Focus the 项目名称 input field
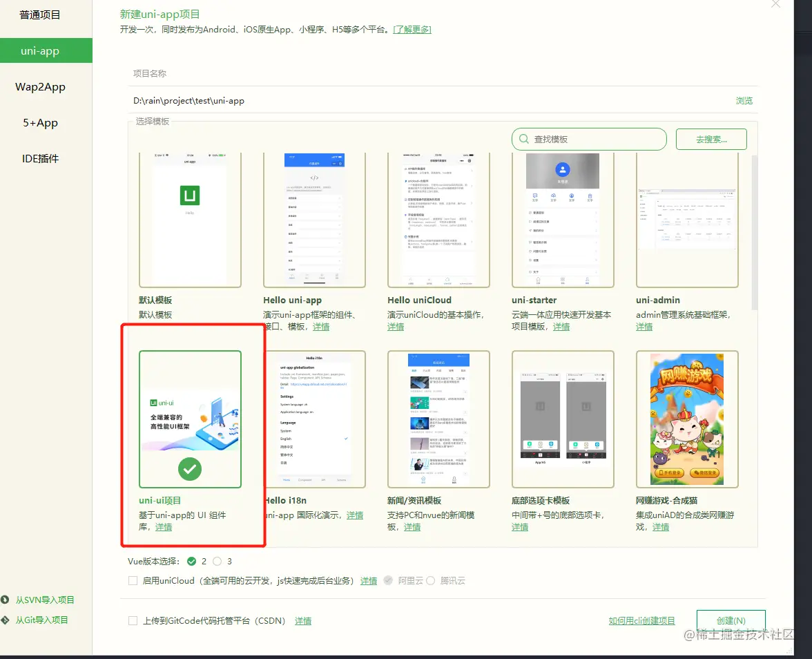This screenshot has height=659, width=812. pos(443,73)
